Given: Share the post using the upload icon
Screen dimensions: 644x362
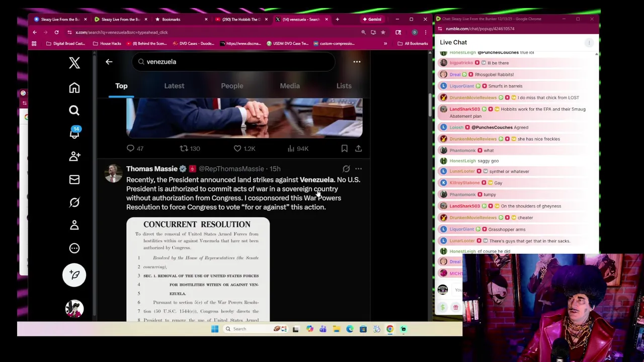Looking at the screenshot, I should point(358,148).
